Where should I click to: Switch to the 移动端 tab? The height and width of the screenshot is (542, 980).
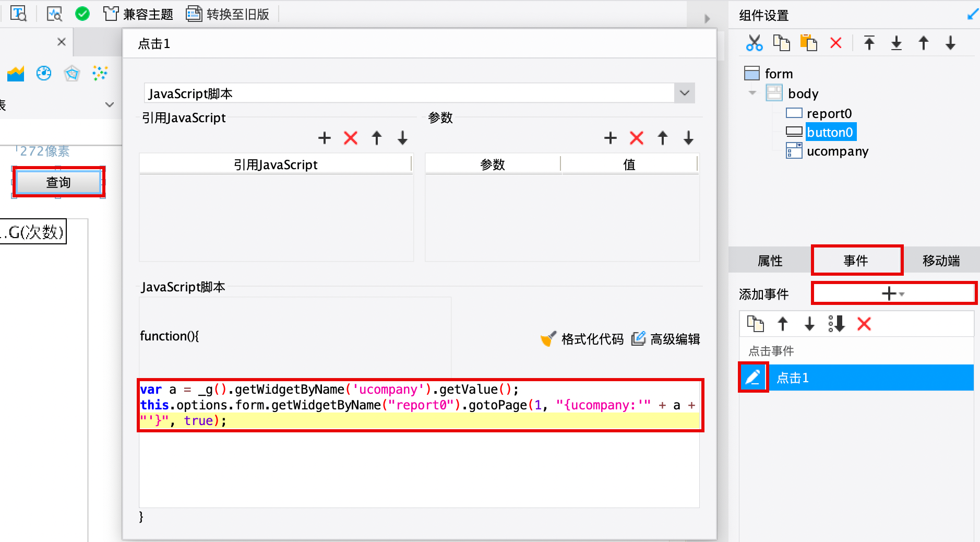tap(941, 261)
